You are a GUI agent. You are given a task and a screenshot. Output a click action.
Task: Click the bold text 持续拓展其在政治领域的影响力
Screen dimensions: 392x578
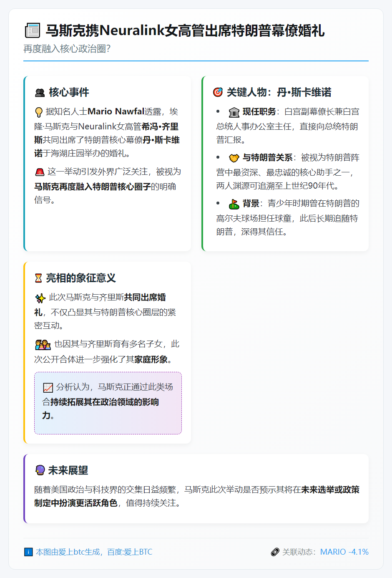point(101,409)
